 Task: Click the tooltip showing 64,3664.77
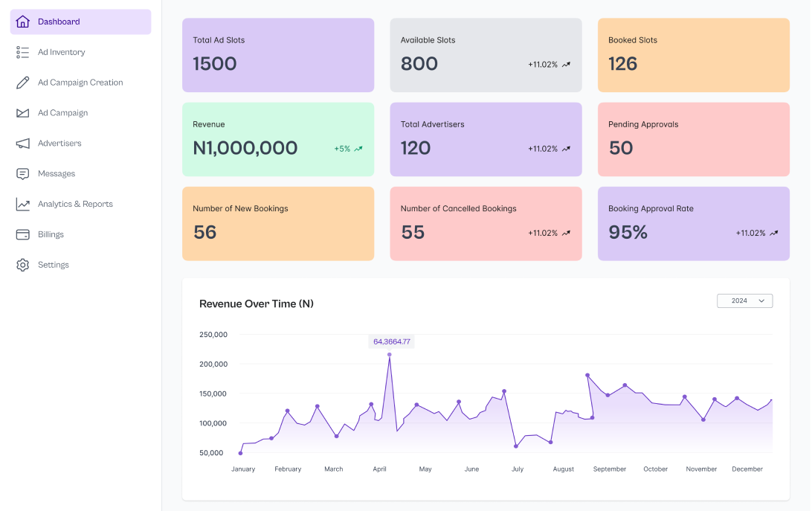click(x=390, y=341)
